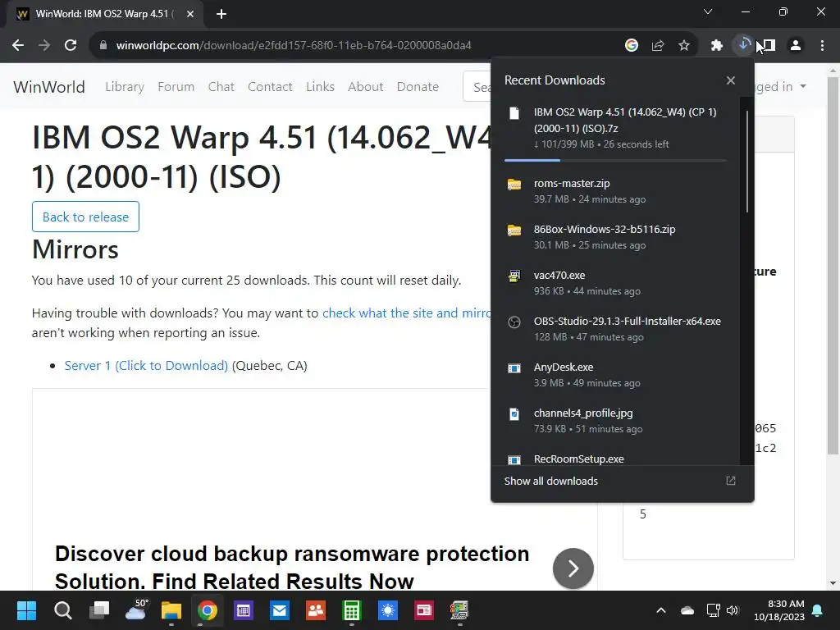Open the Mail app on taskbar

[x=280, y=610]
